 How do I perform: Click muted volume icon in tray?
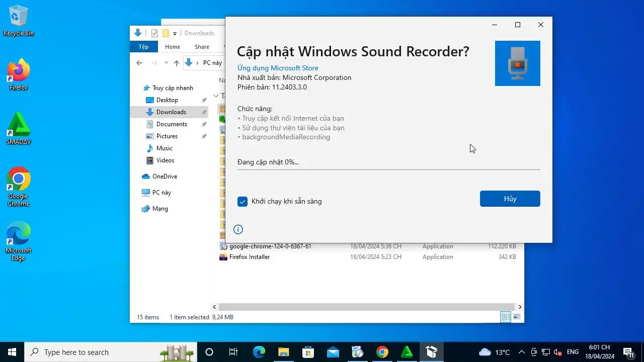tap(557, 352)
